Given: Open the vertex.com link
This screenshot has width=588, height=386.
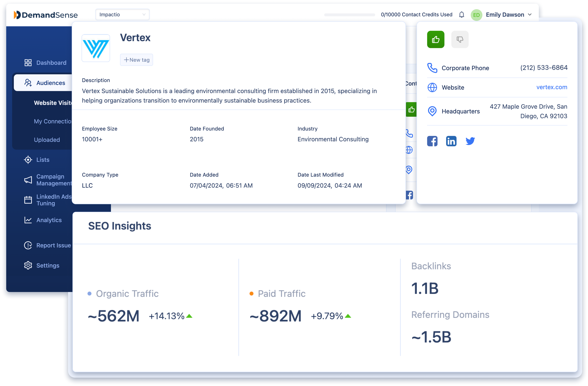Looking at the screenshot, I should pos(552,87).
